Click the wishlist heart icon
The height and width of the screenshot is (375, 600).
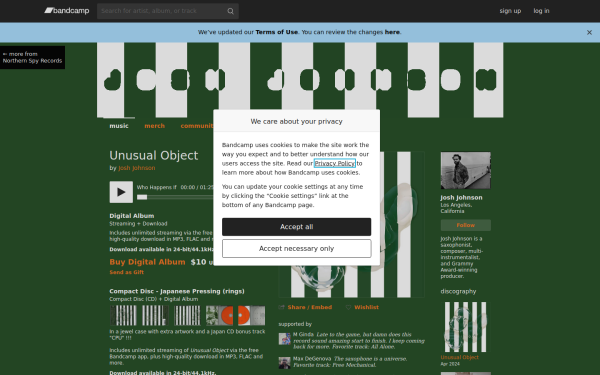[348, 307]
